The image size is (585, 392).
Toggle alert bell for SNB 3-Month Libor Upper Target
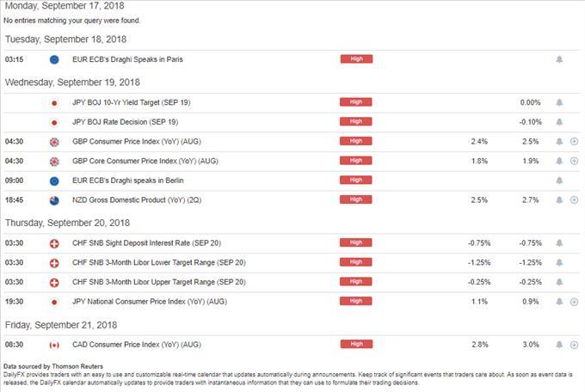pos(559,282)
